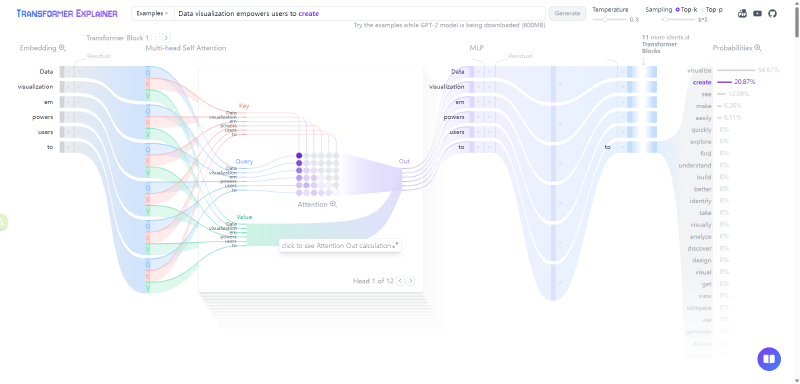Go to previous attention head arrow
This screenshot has width=800, height=384.
point(401,281)
